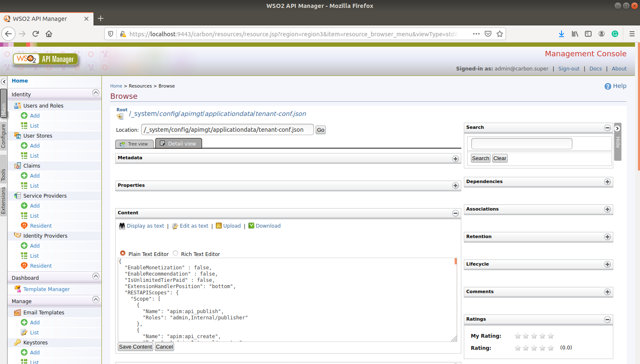Click inside the Search text field
The height and width of the screenshot is (364, 640).
click(521, 143)
